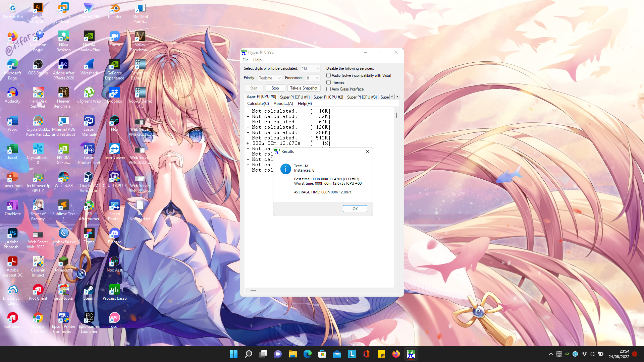This screenshot has width=644, height=362.
Task: Open the Windows Start menu
Action: coord(233,354)
